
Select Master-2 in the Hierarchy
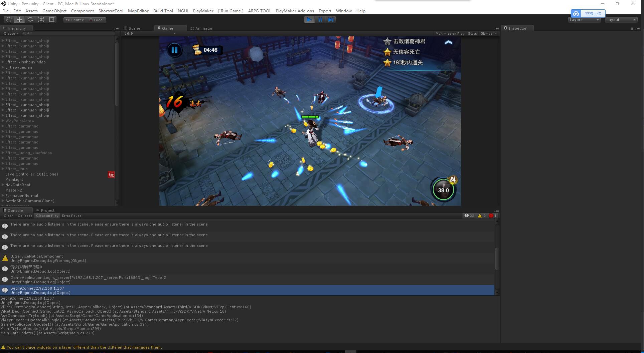coord(14,190)
